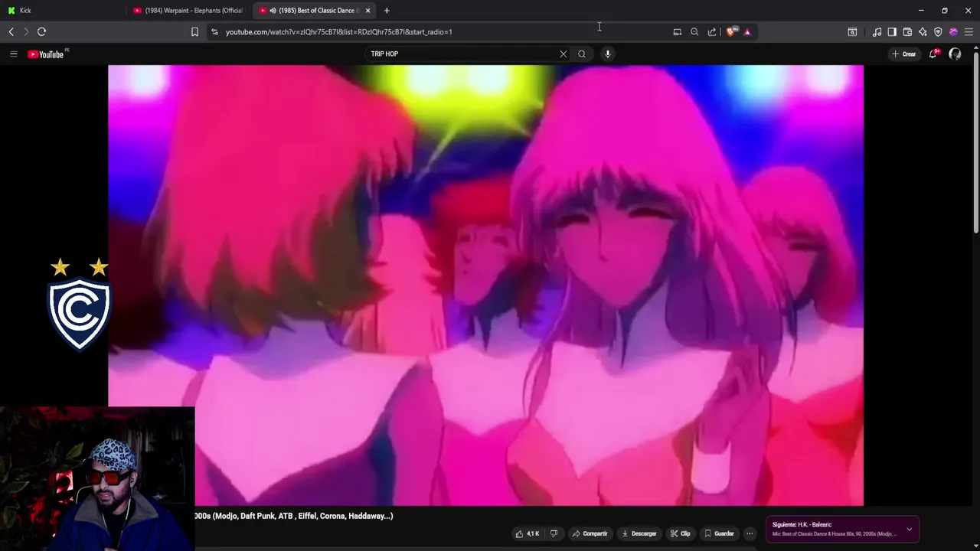Switch to Warpaint - Elephants tab

coord(188,11)
